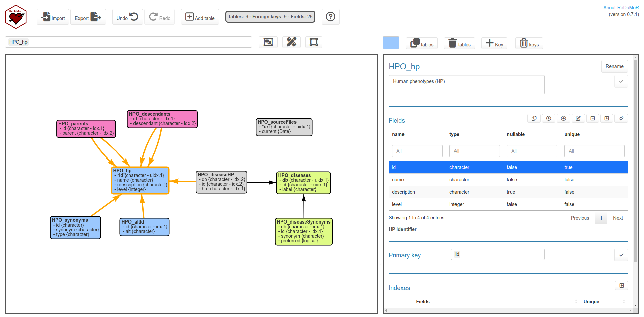This screenshot has width=644, height=317.
Task: Open the Primary key selection field
Action: [x=497, y=254]
